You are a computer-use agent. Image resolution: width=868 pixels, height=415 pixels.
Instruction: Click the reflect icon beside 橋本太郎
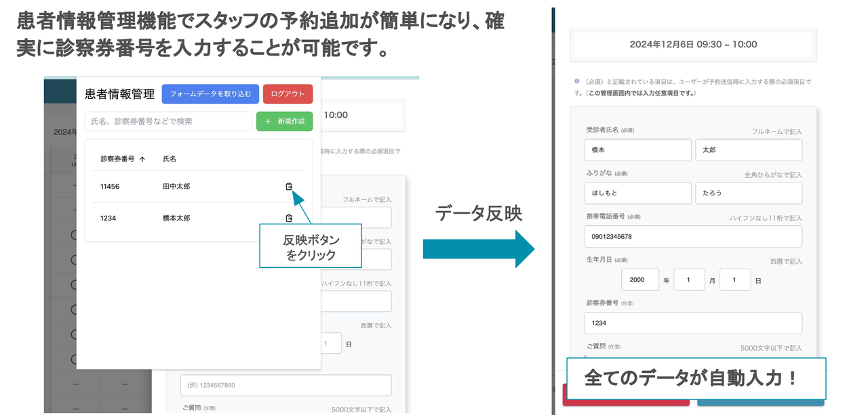pos(289,218)
